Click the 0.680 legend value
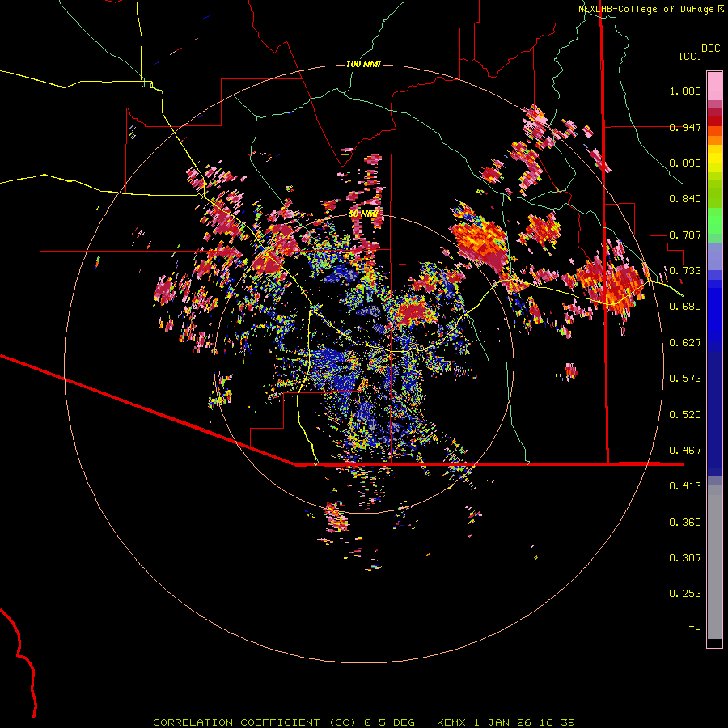The height and width of the screenshot is (728, 728). click(685, 307)
